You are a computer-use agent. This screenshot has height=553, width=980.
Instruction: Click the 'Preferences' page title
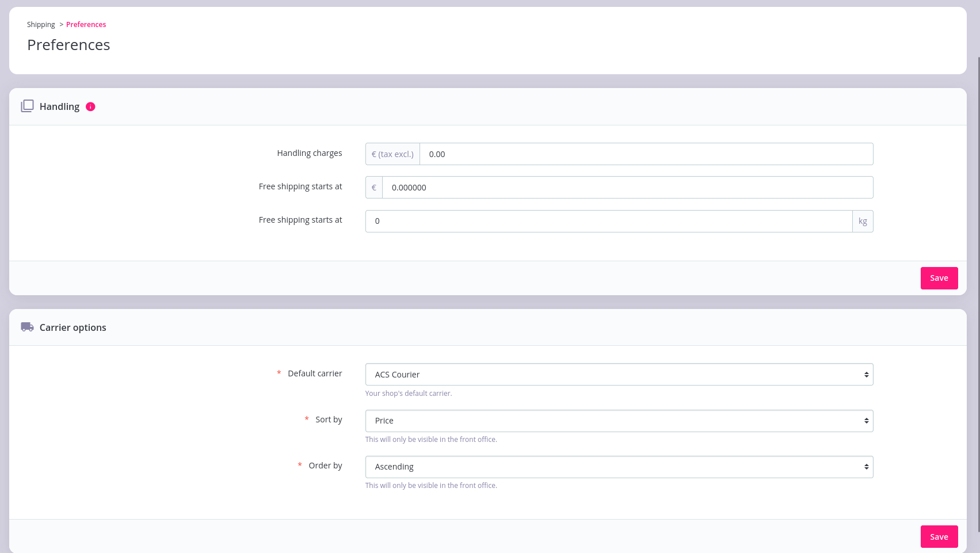point(68,45)
